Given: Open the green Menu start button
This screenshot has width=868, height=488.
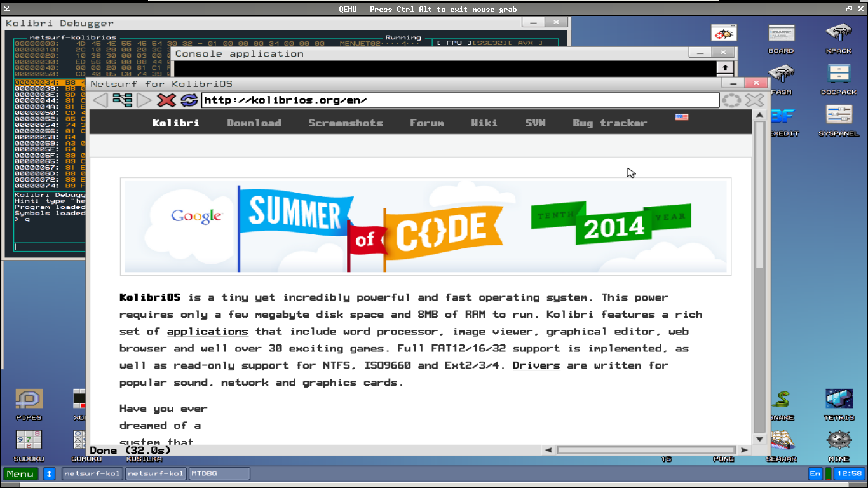Looking at the screenshot, I should pyautogui.click(x=20, y=473).
